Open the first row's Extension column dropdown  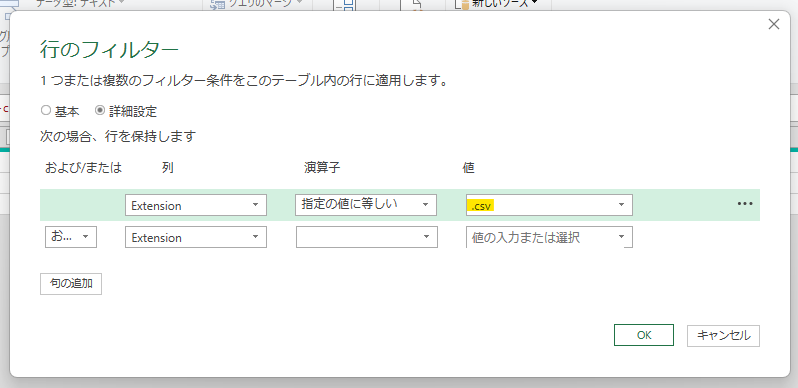point(196,205)
